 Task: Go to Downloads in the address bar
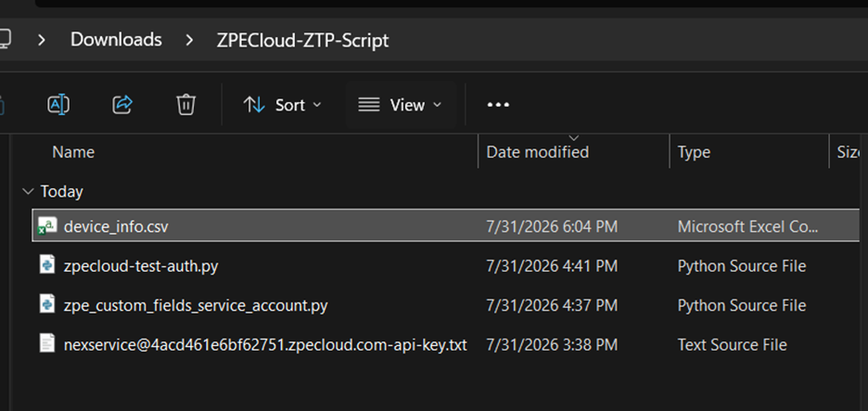click(x=116, y=40)
